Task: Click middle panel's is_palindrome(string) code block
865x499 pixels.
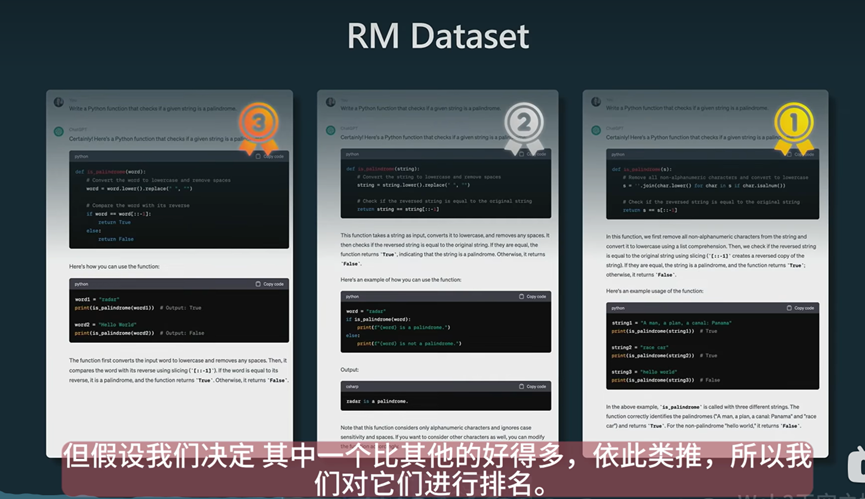Action: [x=437, y=189]
